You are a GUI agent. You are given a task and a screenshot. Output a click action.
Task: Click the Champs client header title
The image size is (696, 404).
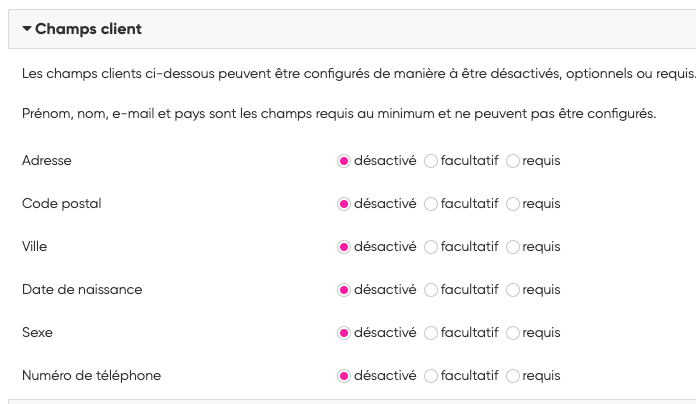point(88,29)
